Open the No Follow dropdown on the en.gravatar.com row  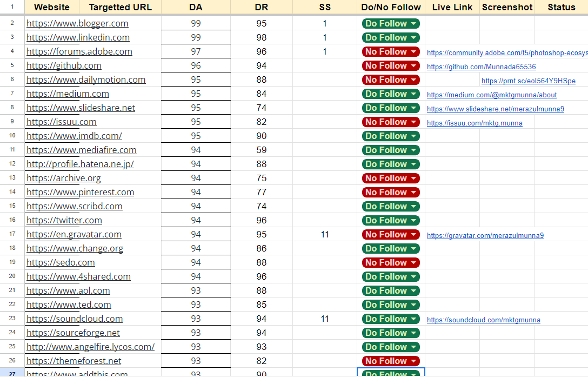(391, 234)
